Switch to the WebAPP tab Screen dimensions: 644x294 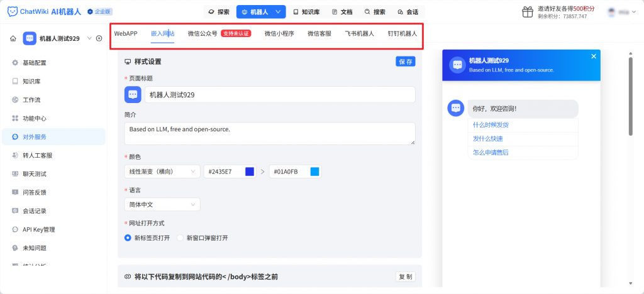coord(126,34)
